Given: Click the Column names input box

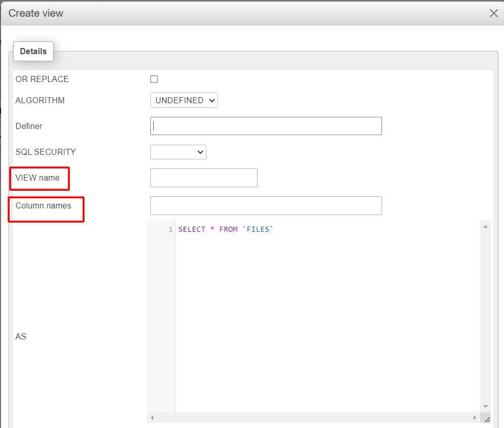Looking at the screenshot, I should point(266,205).
